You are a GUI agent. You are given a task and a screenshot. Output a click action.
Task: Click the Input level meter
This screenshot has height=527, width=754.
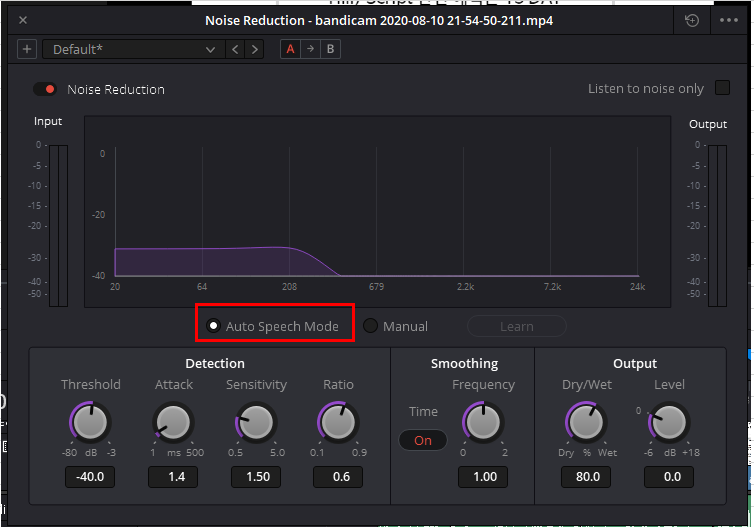(58, 226)
